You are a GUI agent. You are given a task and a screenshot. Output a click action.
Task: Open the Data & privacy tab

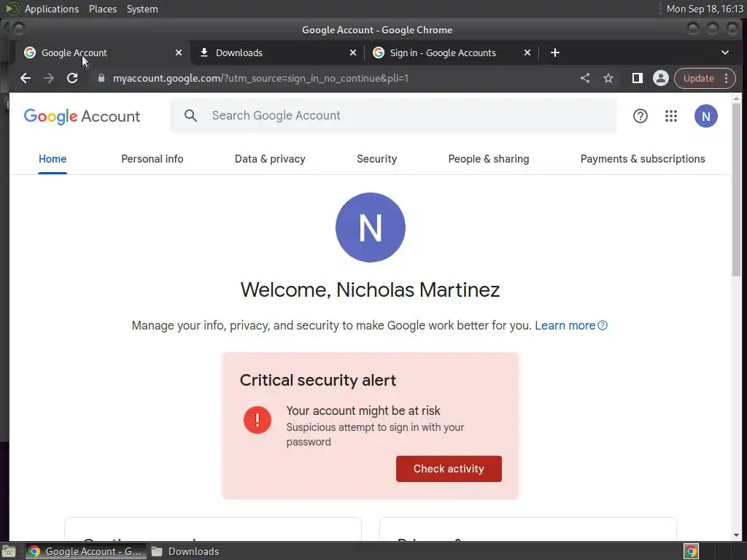point(270,159)
